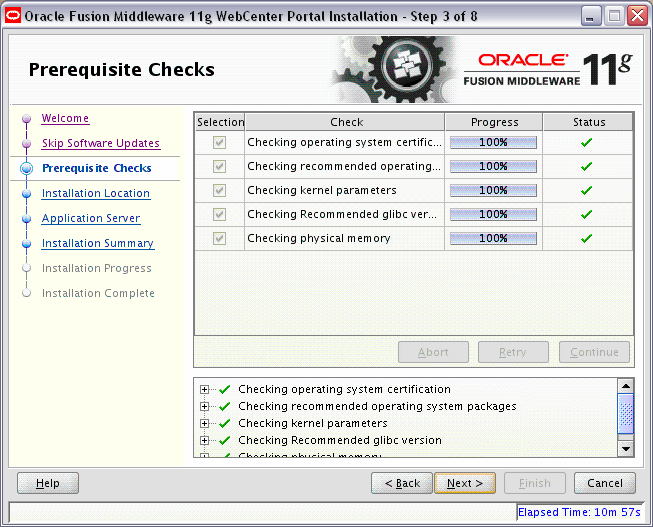Screen dimensions: 653x527
Task: Expand Checking kernel parameters log node
Action: pyautogui.click(x=204, y=423)
